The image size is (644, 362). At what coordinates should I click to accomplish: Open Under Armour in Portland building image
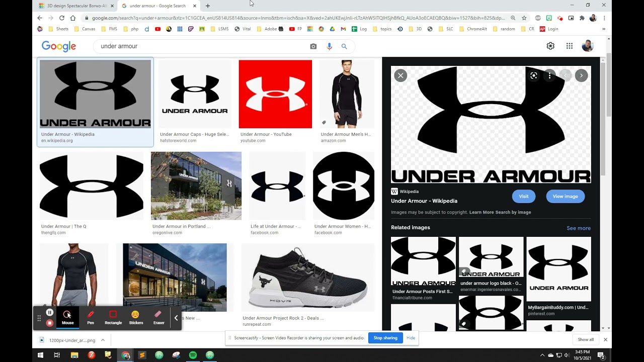[x=196, y=186]
